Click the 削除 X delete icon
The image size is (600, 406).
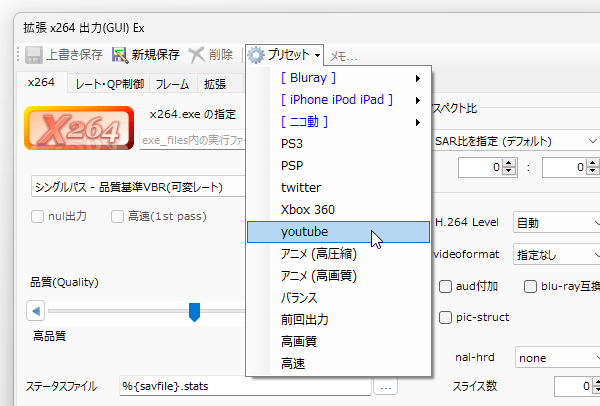[x=197, y=55]
